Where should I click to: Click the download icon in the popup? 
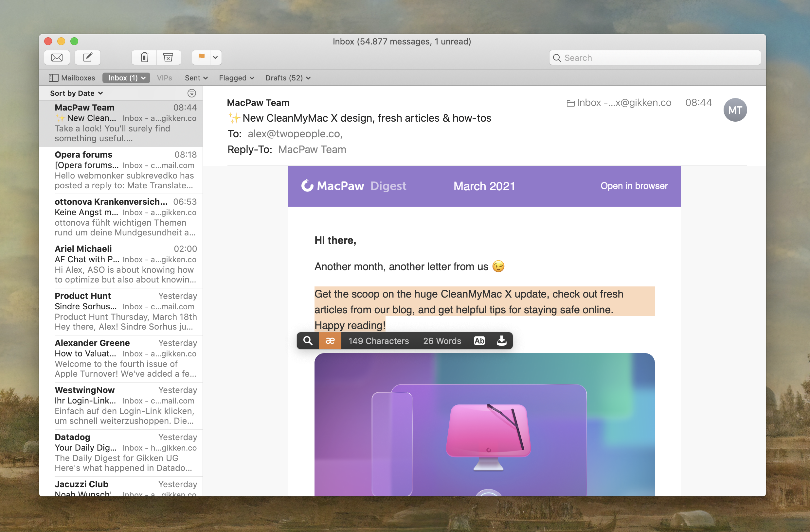(502, 341)
